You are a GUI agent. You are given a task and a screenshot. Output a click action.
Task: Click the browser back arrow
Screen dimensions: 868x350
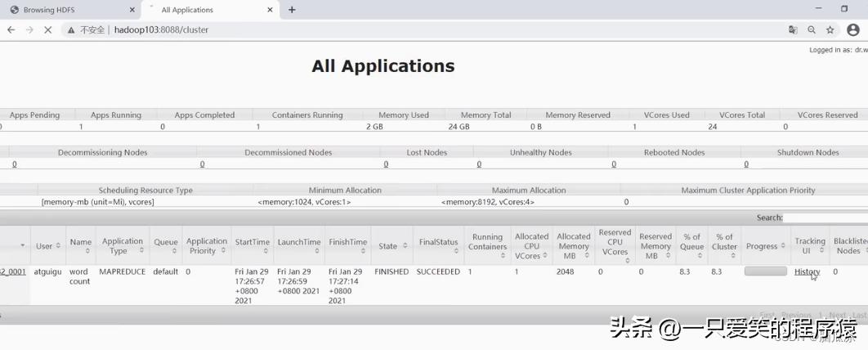click(x=11, y=29)
